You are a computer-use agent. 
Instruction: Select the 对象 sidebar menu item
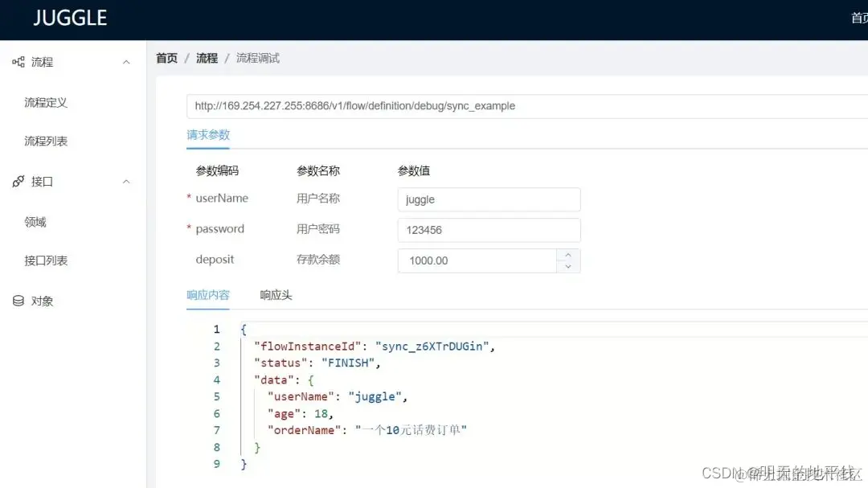pos(42,301)
